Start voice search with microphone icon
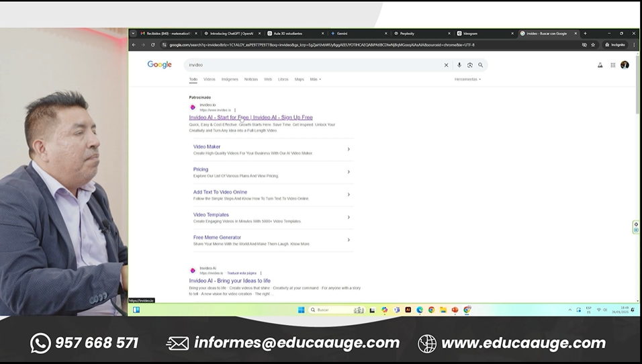This screenshot has height=364, width=642. 459,65
